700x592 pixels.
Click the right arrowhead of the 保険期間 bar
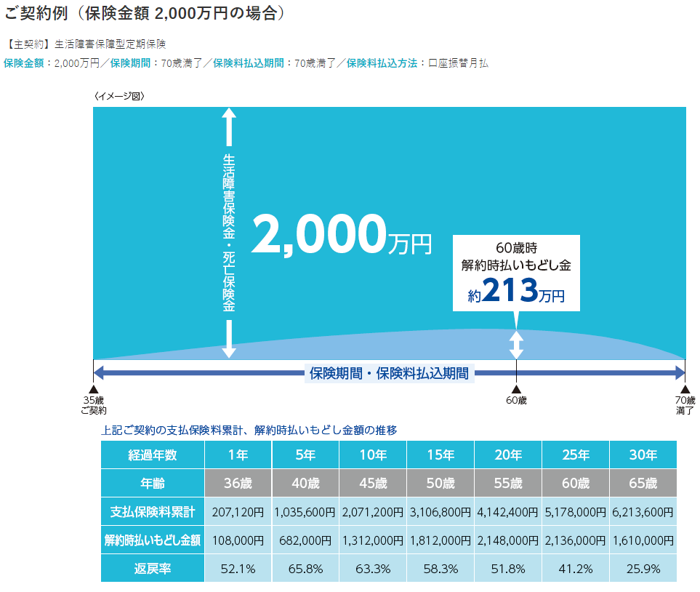[679, 373]
